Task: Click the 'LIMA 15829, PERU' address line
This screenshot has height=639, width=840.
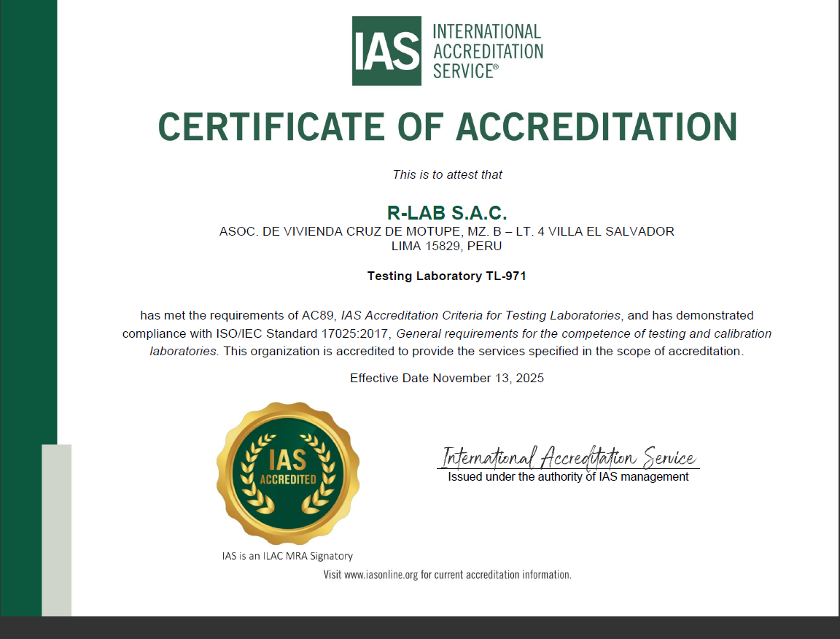Action: 446,246
